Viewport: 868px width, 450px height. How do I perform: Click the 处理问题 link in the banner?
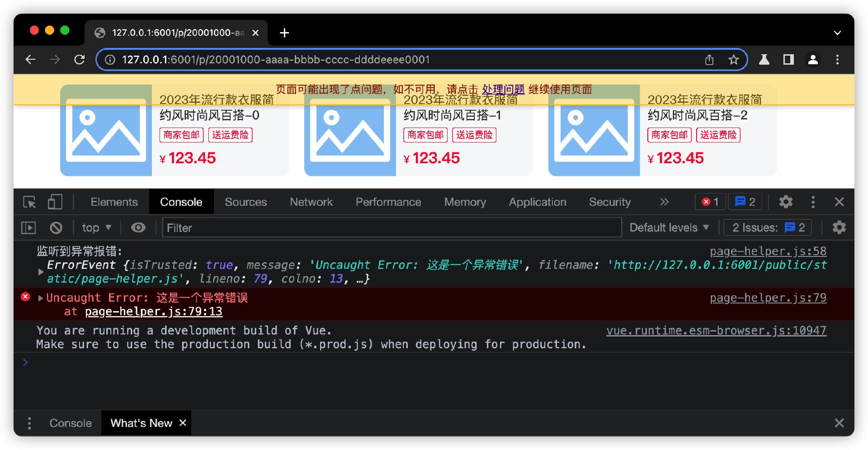[503, 90]
